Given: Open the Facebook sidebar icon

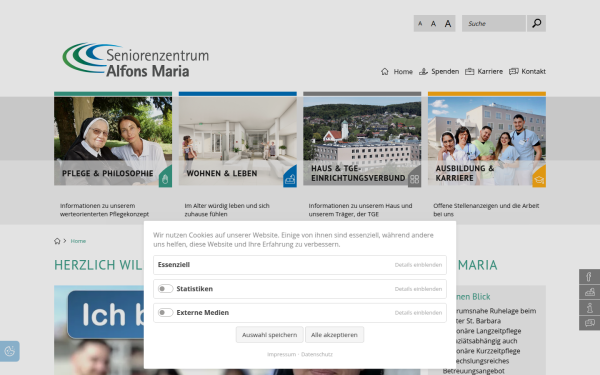Looking at the screenshot, I should pyautogui.click(x=589, y=276).
